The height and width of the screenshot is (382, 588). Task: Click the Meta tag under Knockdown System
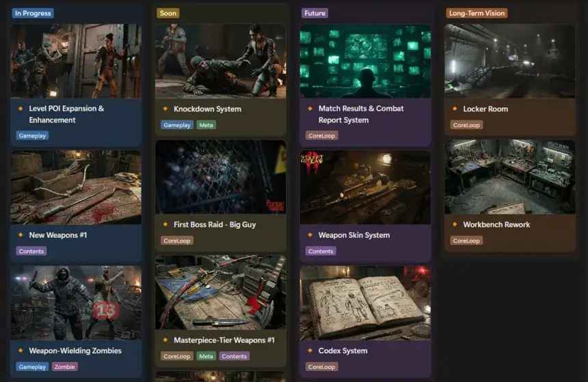206,125
